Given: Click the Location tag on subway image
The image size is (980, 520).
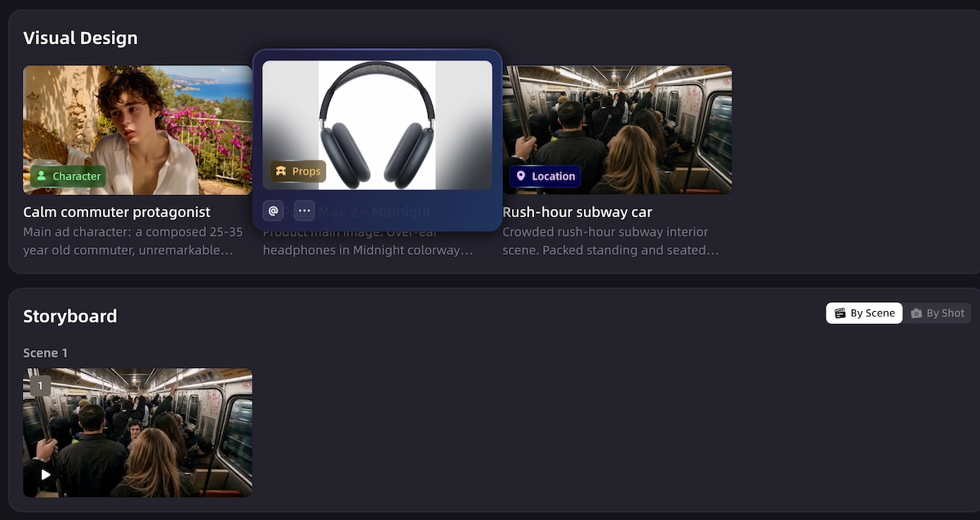Looking at the screenshot, I should tap(545, 176).
